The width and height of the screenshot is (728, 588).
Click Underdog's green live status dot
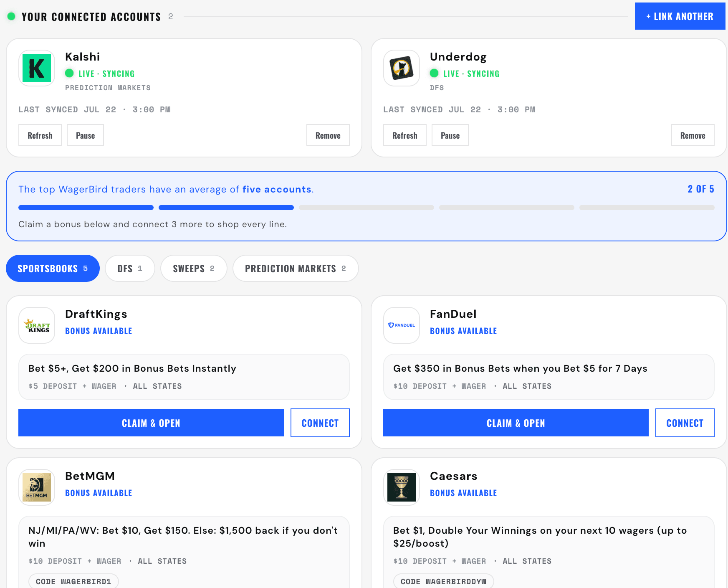click(434, 73)
